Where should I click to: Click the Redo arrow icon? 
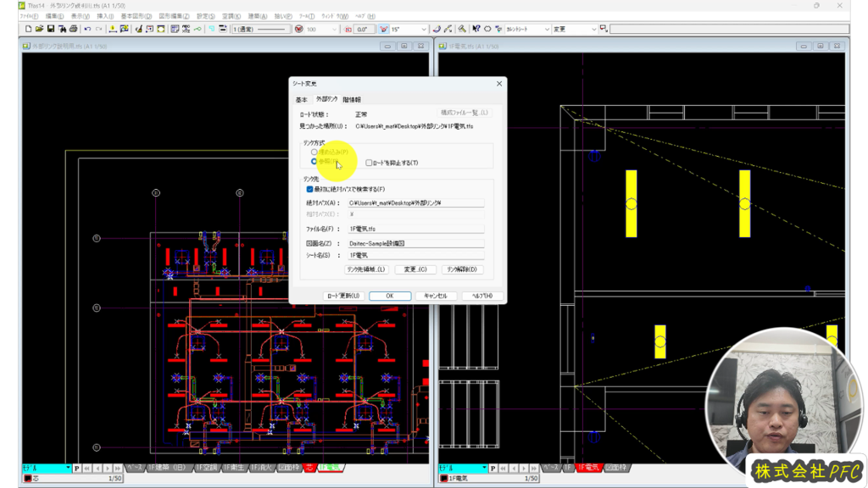pos(98,29)
